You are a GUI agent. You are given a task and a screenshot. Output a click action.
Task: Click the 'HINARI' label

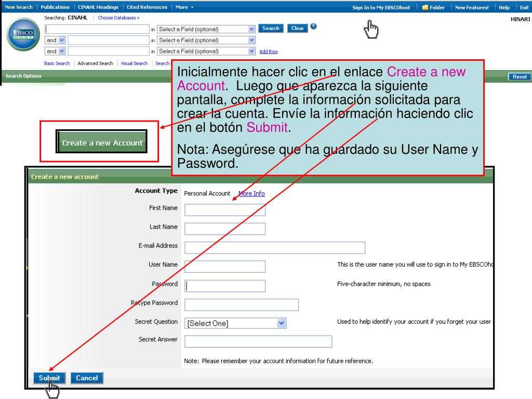pyautogui.click(x=520, y=19)
